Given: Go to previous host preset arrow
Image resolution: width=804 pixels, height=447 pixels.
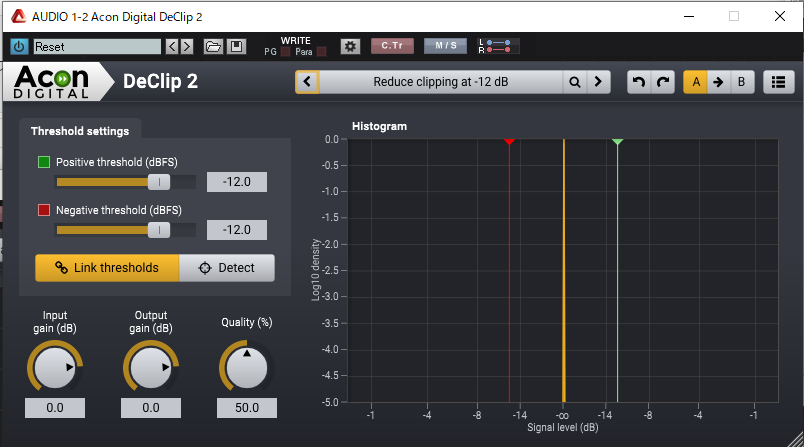Looking at the screenshot, I should tap(172, 47).
